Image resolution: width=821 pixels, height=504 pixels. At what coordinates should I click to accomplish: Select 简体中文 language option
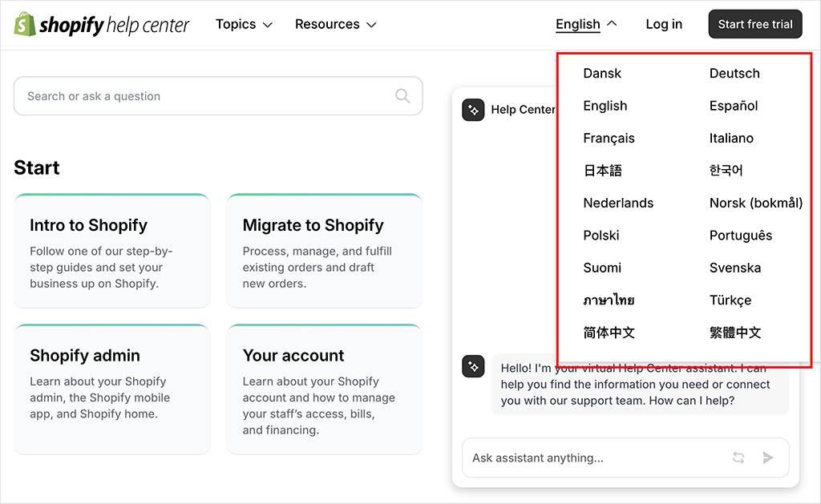tap(609, 333)
